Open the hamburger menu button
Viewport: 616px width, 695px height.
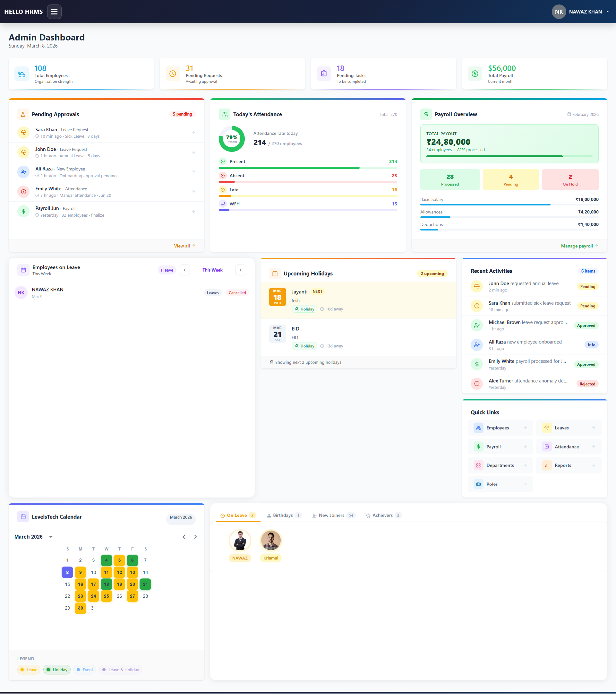pyautogui.click(x=54, y=12)
